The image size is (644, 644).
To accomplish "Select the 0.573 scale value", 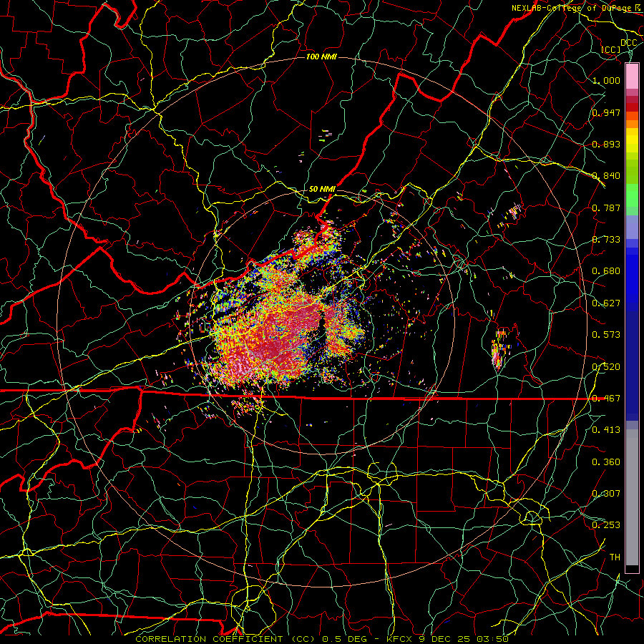I will click(606, 335).
